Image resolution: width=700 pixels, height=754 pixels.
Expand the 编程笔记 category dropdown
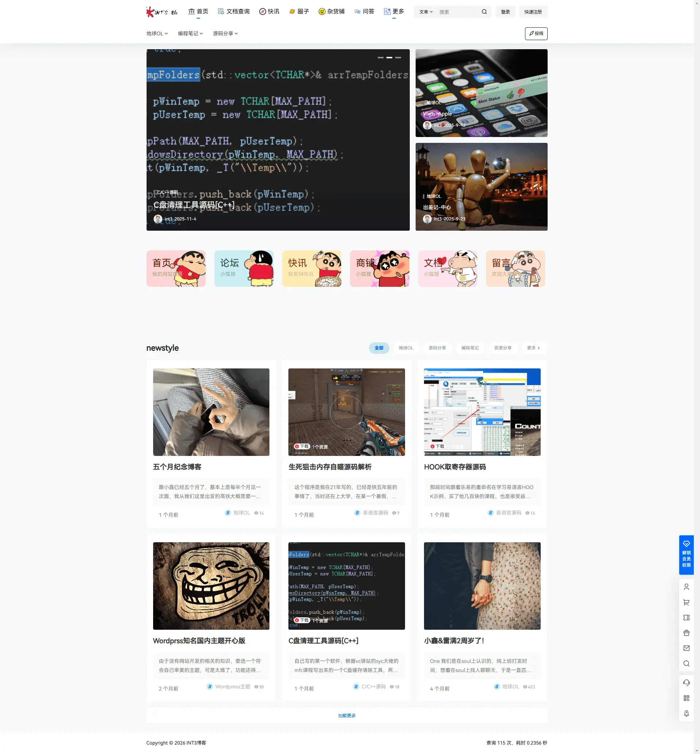(x=190, y=33)
